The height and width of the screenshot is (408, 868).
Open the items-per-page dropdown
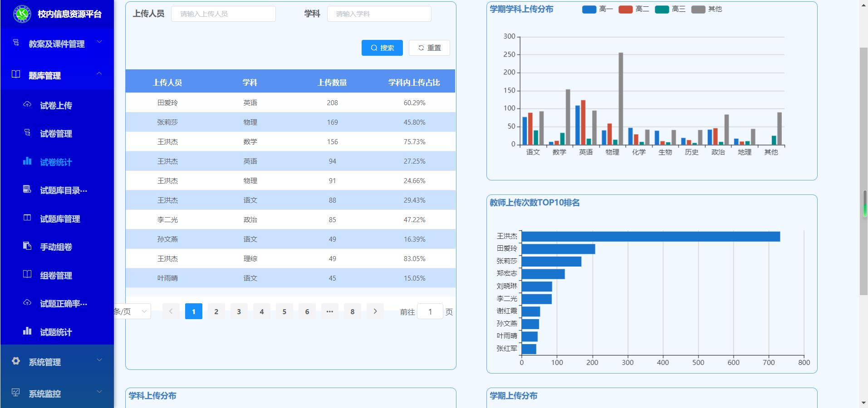132,311
